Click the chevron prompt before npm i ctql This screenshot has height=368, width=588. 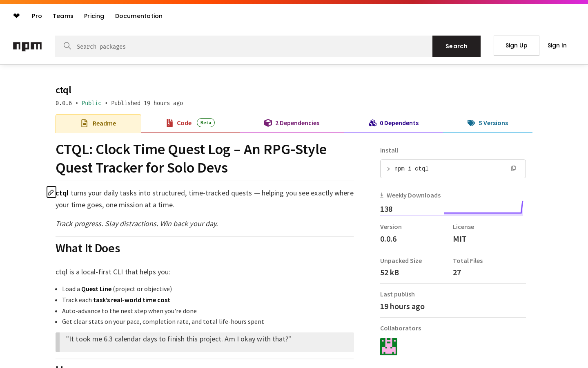coord(388,169)
